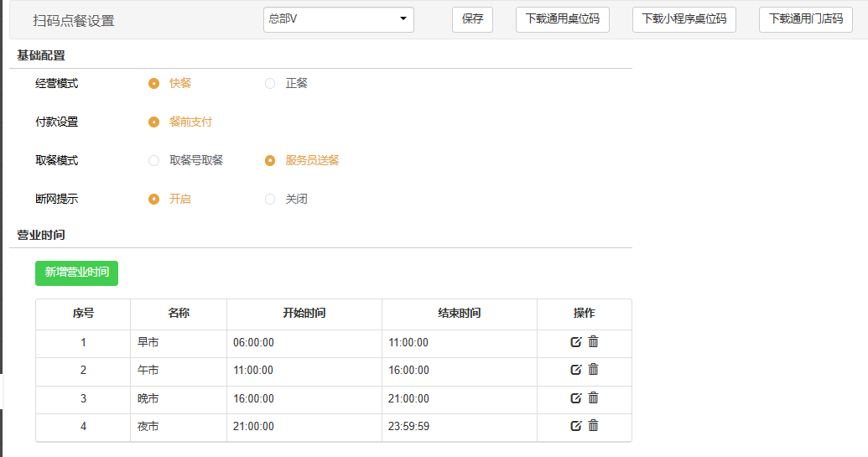
Task: Select 快餐 business mode option
Action: 154,83
